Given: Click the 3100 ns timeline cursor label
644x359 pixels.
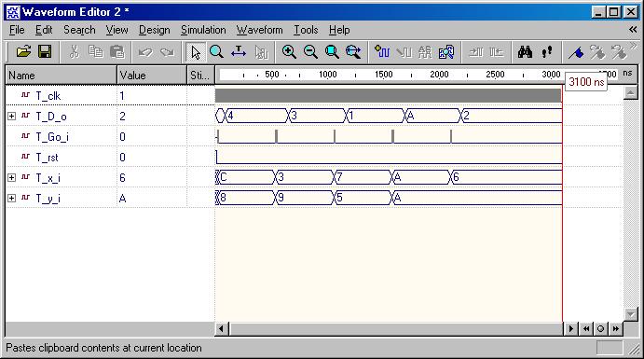Looking at the screenshot, I should (586, 82).
